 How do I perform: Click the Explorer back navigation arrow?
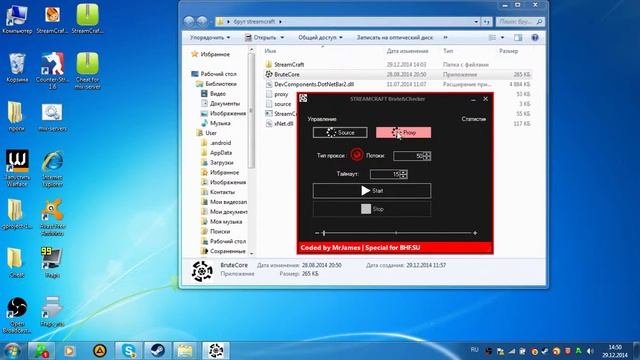(189, 21)
